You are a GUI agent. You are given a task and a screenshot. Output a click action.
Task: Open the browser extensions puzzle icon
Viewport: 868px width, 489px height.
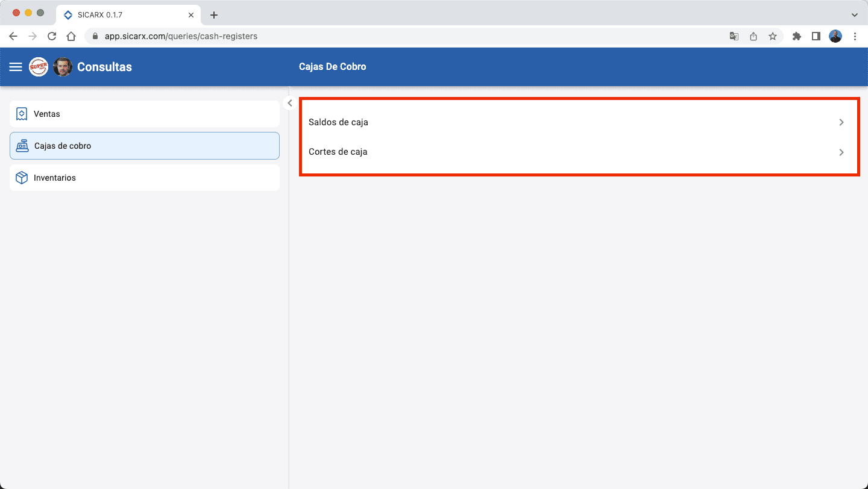click(x=796, y=36)
